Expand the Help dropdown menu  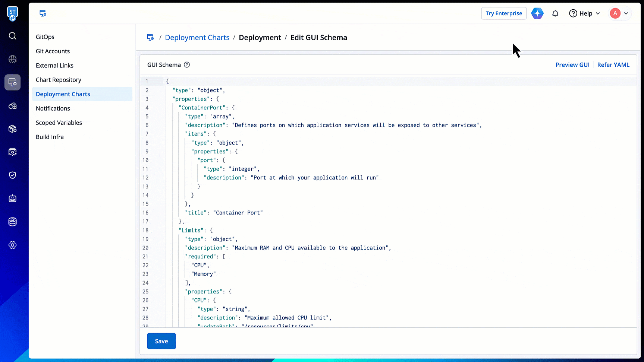pyautogui.click(x=584, y=13)
